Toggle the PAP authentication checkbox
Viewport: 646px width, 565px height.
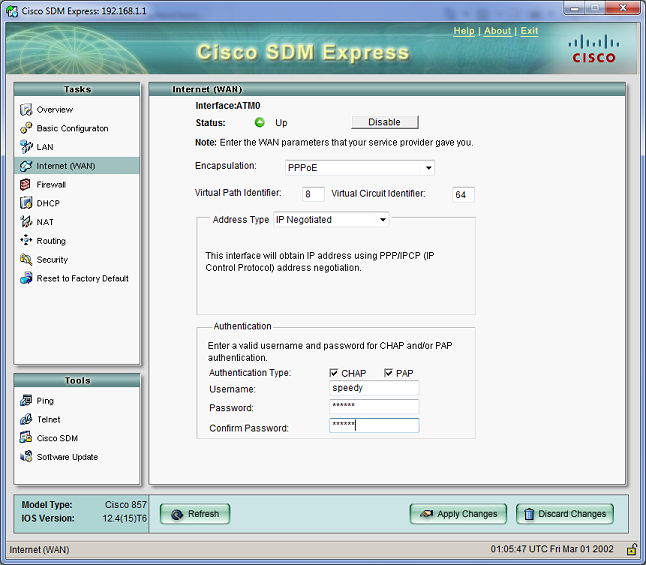tap(388, 373)
